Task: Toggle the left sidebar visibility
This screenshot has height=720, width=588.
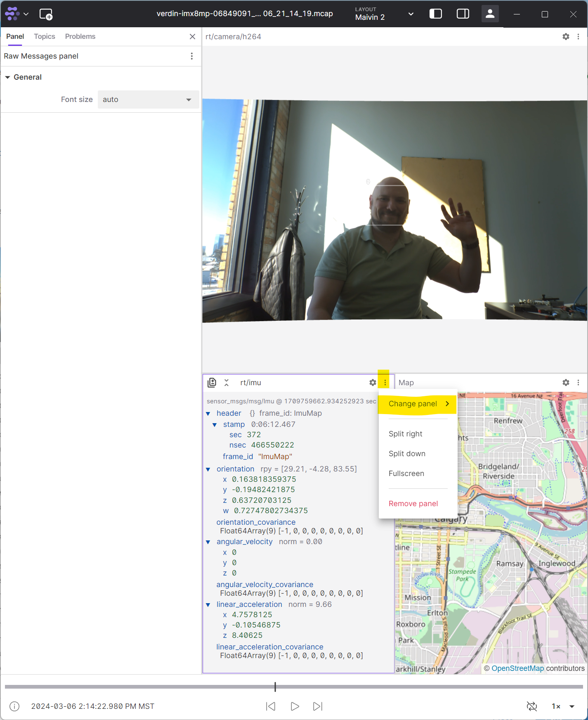Action: (435, 14)
